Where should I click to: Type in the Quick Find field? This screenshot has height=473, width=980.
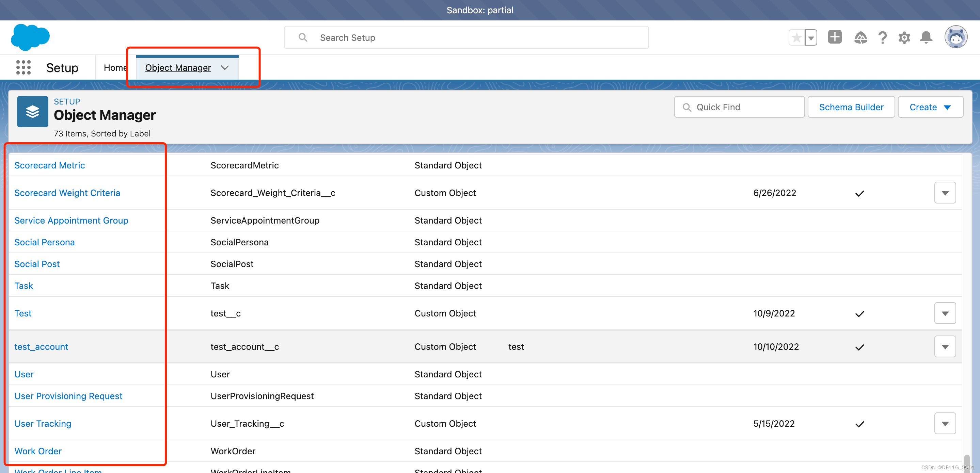(746, 107)
